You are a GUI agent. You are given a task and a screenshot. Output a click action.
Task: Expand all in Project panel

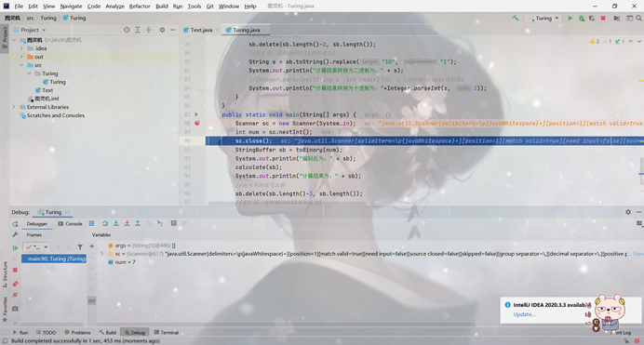(138, 30)
